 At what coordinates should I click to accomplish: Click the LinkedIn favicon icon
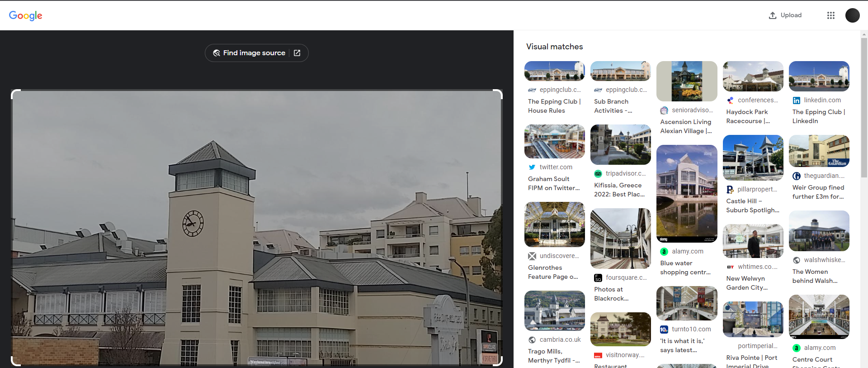click(797, 100)
